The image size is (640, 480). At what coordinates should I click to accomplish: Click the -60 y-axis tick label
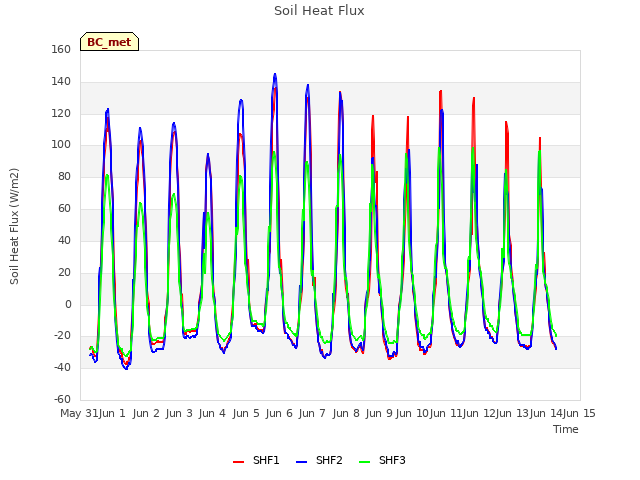click(62, 399)
